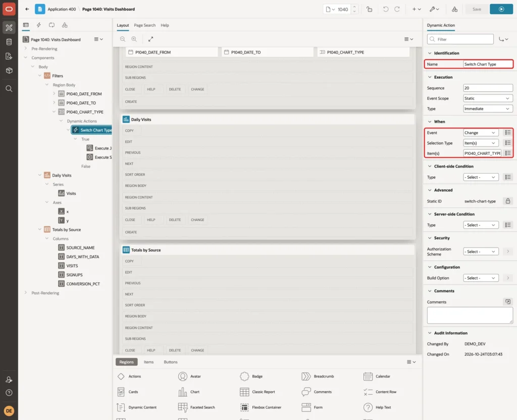Viewport: 517px width, 420px height.
Task: Open the Shared Components tree tab icon
Action: pyautogui.click(x=65, y=25)
